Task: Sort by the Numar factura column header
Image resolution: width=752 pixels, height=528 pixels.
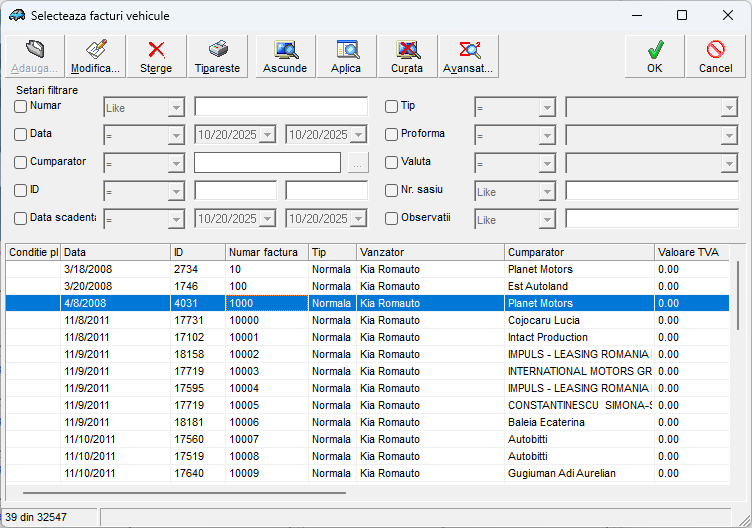Action: click(x=266, y=253)
